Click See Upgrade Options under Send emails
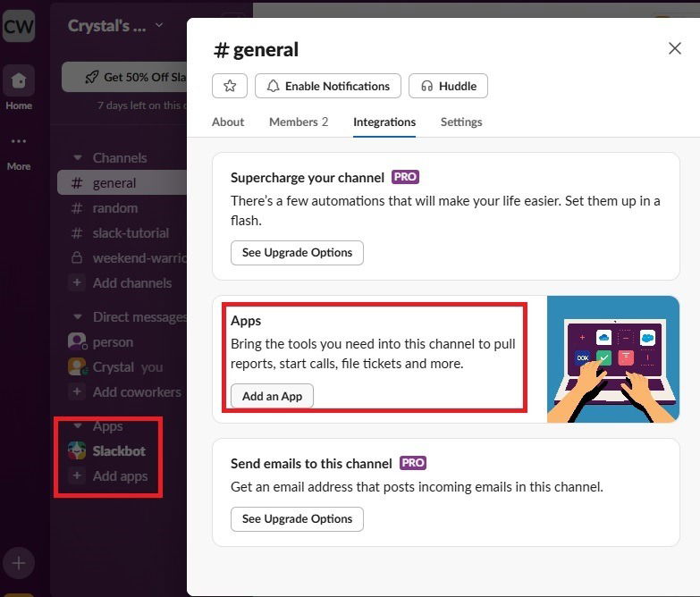This screenshot has width=700, height=597. (297, 519)
